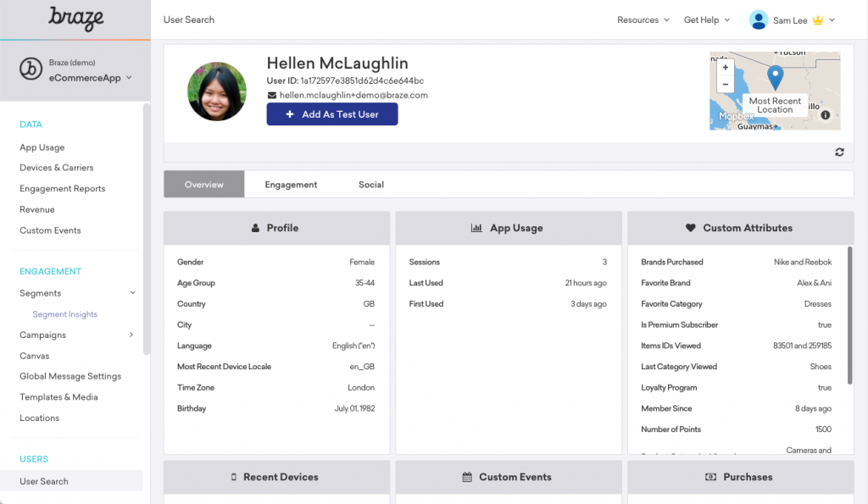868x504 pixels.
Task: Click the Custom Attributes panel scrollbar
Action: point(849,315)
